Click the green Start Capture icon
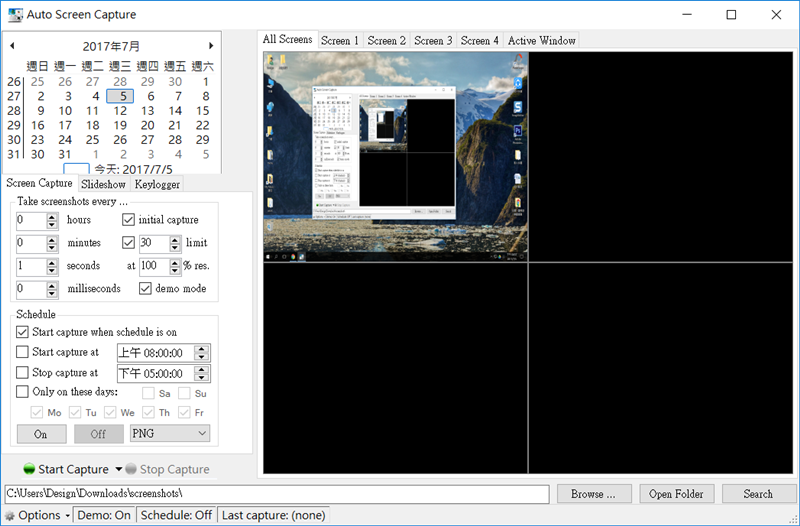 pyautogui.click(x=29, y=469)
